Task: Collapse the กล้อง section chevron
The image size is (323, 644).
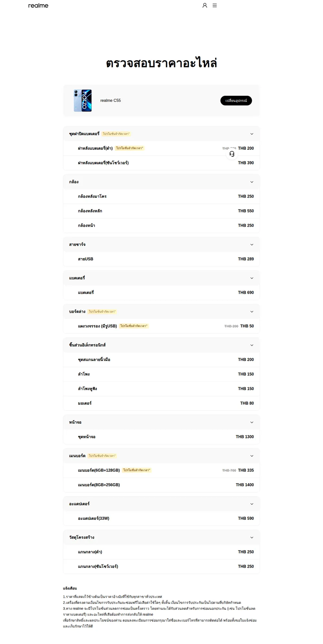Action: pyautogui.click(x=252, y=182)
